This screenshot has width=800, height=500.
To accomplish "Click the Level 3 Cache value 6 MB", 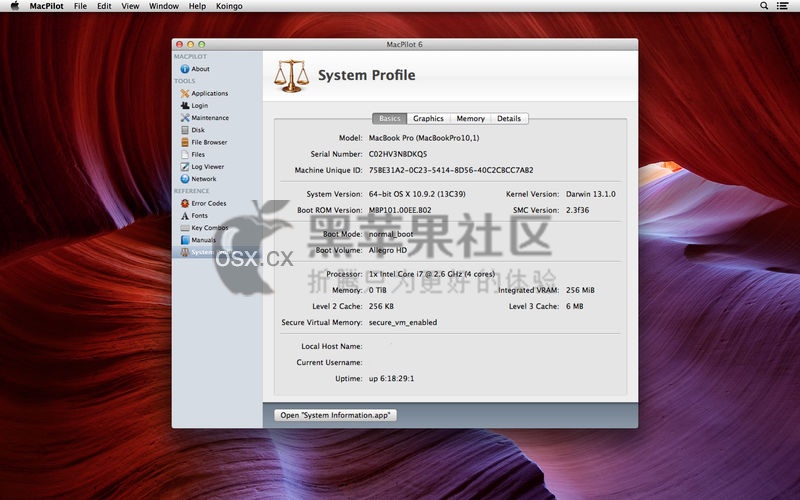I will [574, 307].
